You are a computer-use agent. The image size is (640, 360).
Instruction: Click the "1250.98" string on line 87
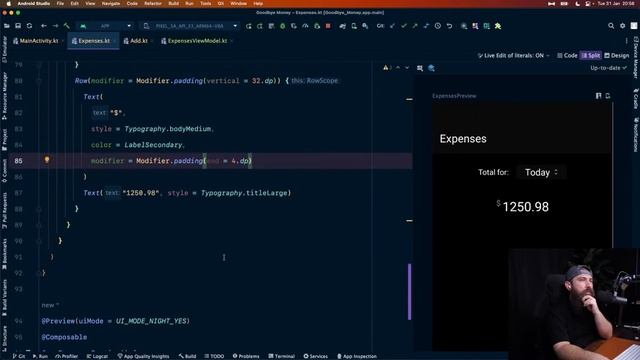[140, 193]
